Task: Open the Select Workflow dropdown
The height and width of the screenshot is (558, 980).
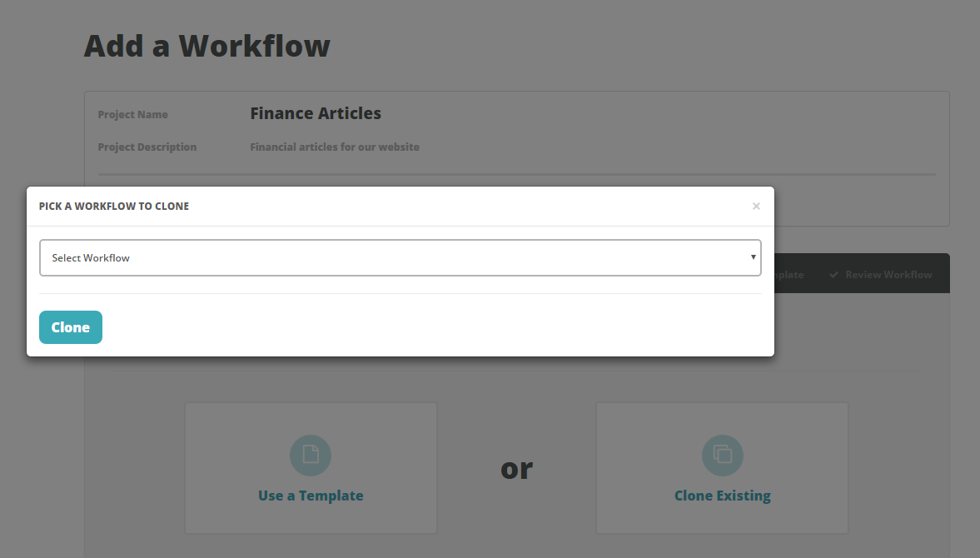Action: 400,257
